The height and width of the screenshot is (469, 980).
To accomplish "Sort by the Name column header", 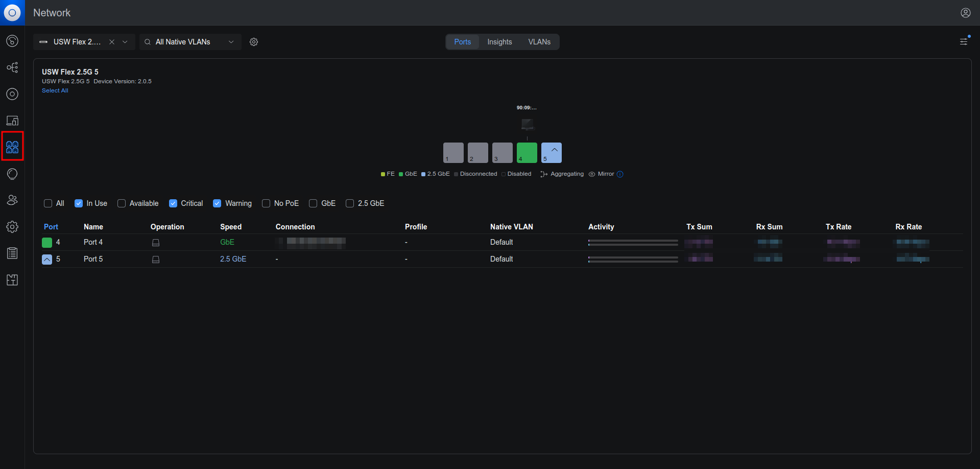I will (93, 227).
